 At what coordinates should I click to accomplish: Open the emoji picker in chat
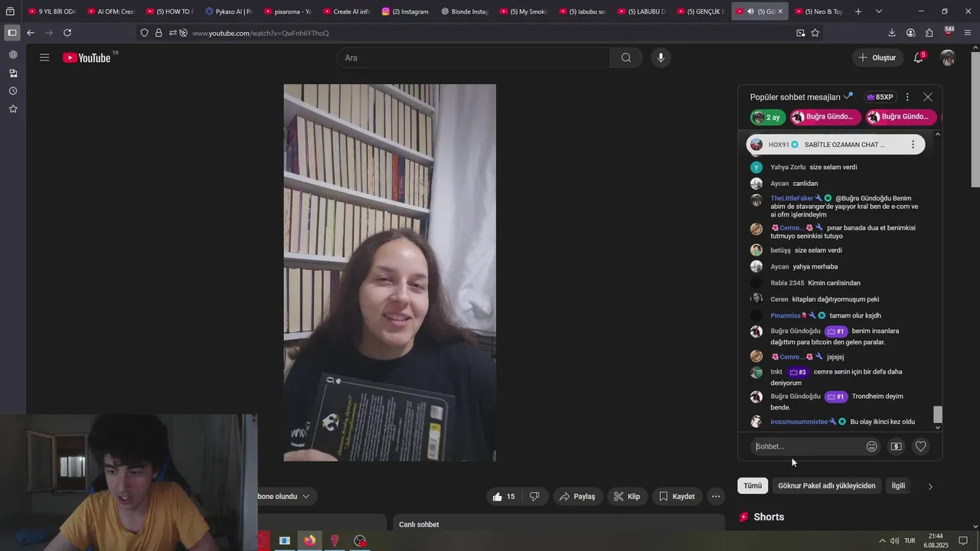point(871,446)
